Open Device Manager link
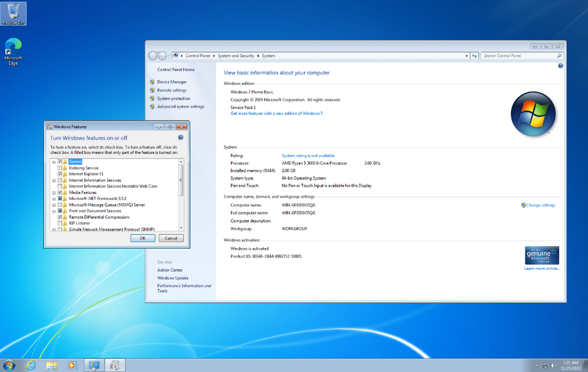588x372 pixels. pyautogui.click(x=172, y=82)
